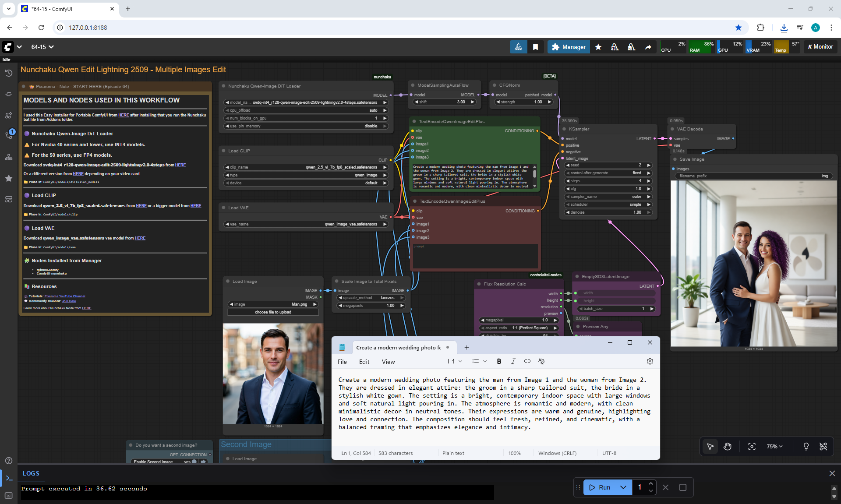Open the 64-15 workflow name dropdown
Screen dimensions: 841x504
tap(42, 47)
